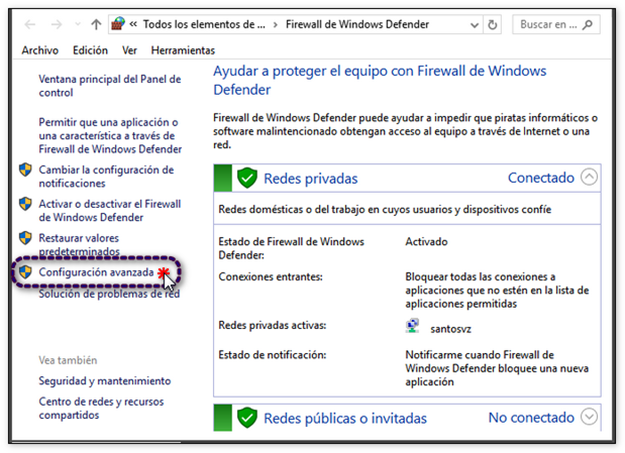The height and width of the screenshot is (453, 625).
Task: Click green shield icon for Redes privadas
Action: [x=247, y=178]
